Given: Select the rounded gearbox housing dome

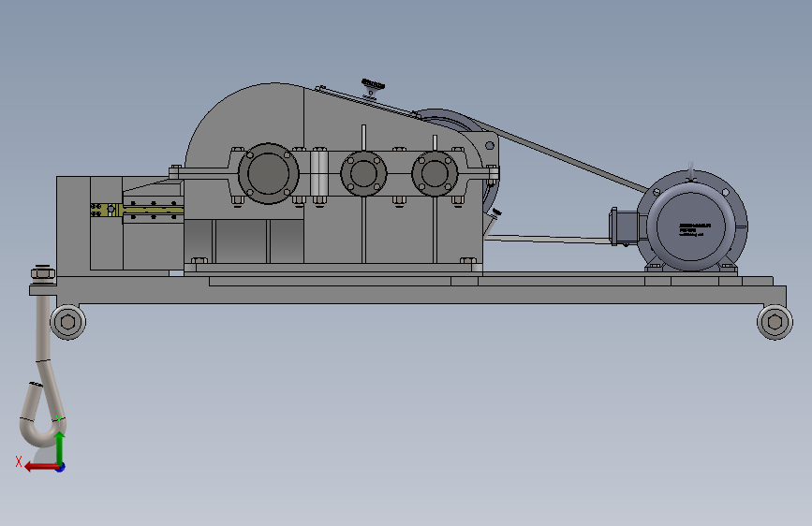Looking at the screenshot, I should click(x=244, y=124).
